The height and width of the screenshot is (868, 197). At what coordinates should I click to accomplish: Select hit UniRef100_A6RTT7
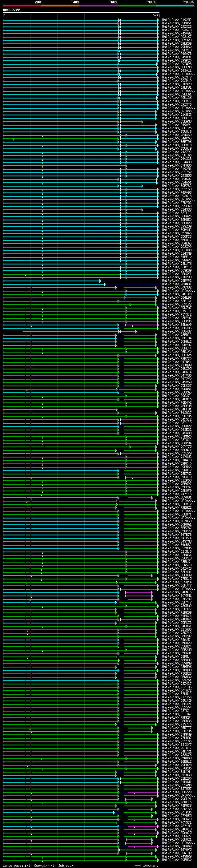tap(177, 728)
